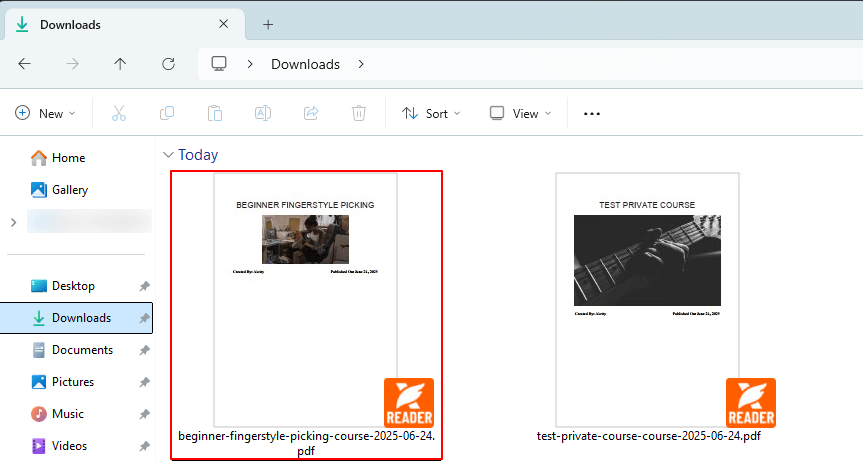The height and width of the screenshot is (462, 863).
Task: Go up one folder level
Action: tap(120, 64)
